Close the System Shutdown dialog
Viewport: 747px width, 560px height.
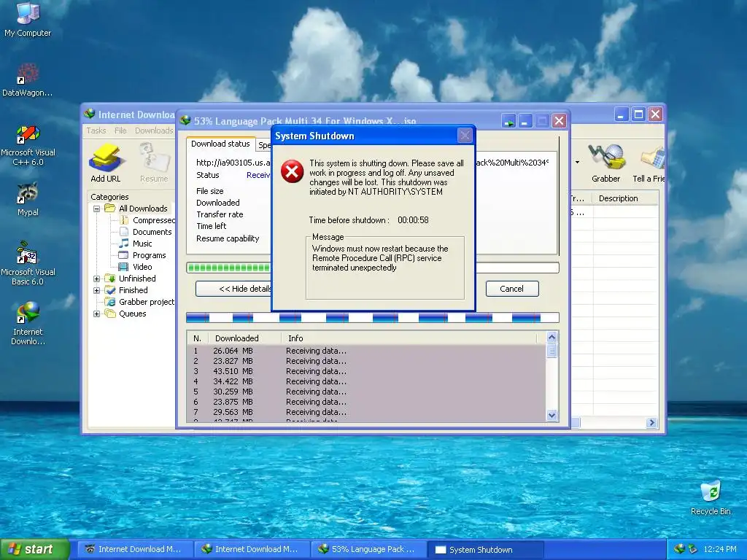465,136
